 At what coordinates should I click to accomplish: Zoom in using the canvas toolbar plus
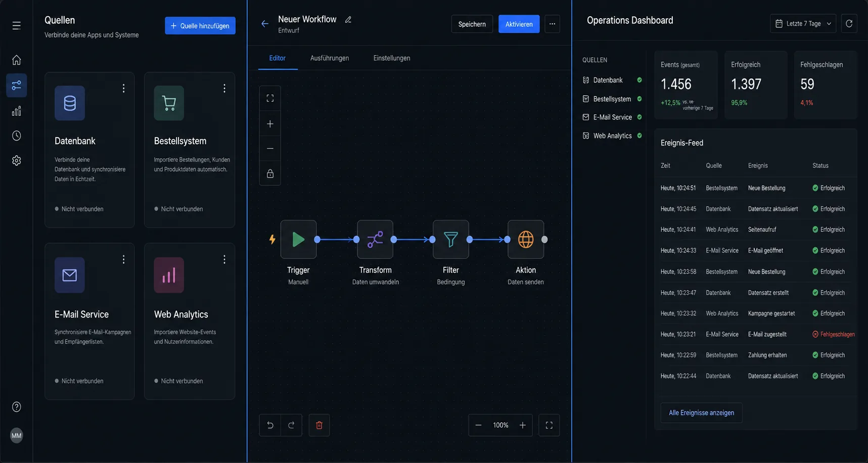[x=270, y=124]
